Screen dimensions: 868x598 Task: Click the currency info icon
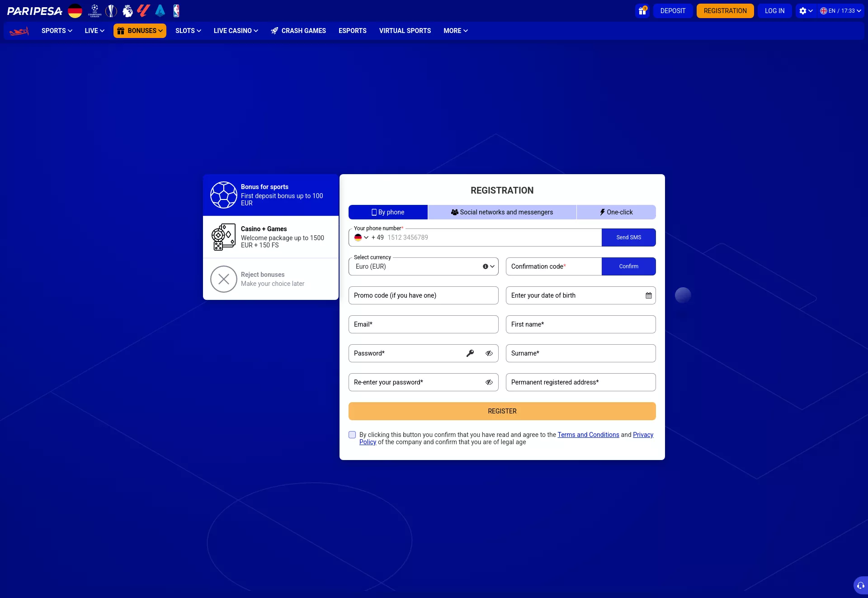click(x=486, y=266)
